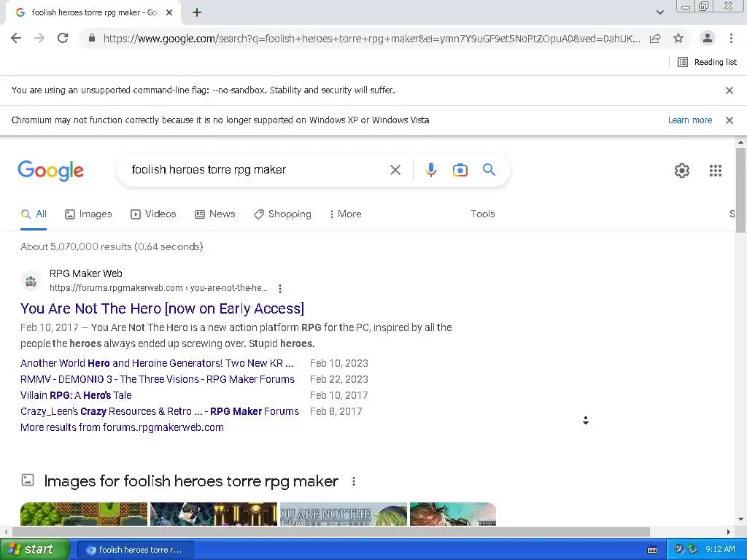Open the green forest map thumbnail
Viewport: 747px width, 560px height.
[x=84, y=514]
